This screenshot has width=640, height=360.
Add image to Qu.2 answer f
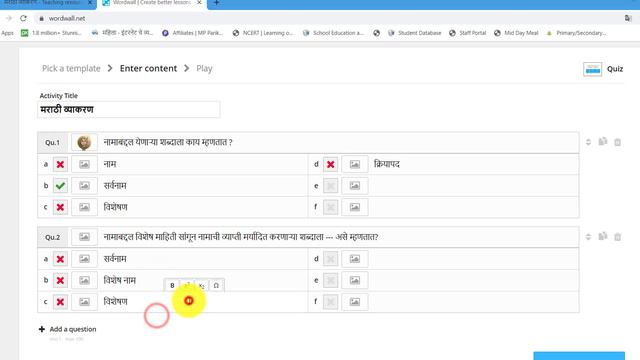click(354, 302)
